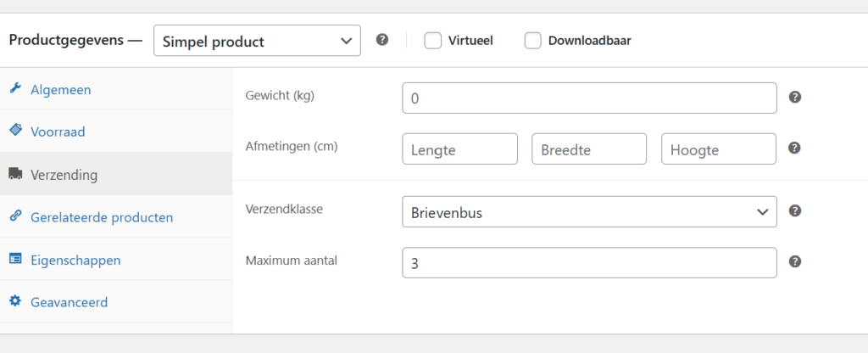Click the wrench icon beside Algemeen
Viewport: 868px width, 353px height.
click(x=15, y=89)
